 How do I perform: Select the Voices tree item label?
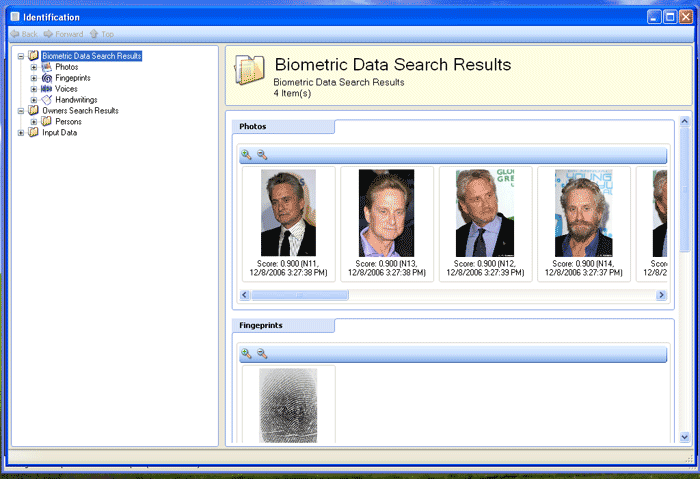pos(66,89)
